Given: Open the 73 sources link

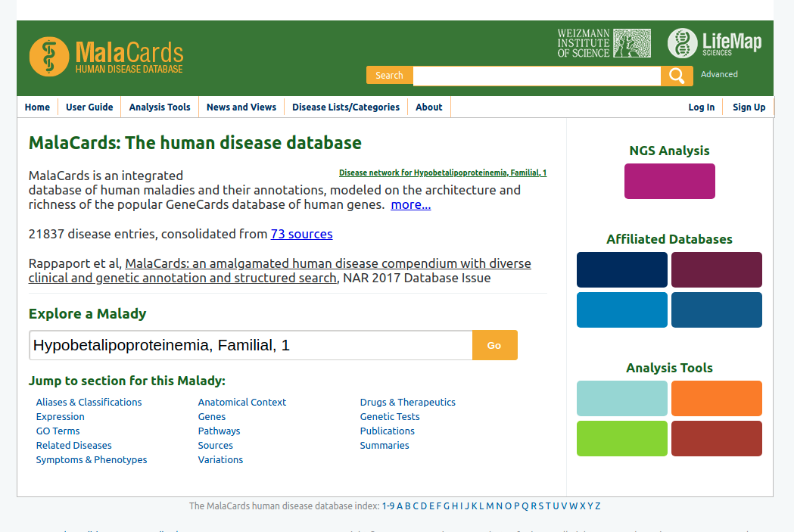Looking at the screenshot, I should pos(301,235).
